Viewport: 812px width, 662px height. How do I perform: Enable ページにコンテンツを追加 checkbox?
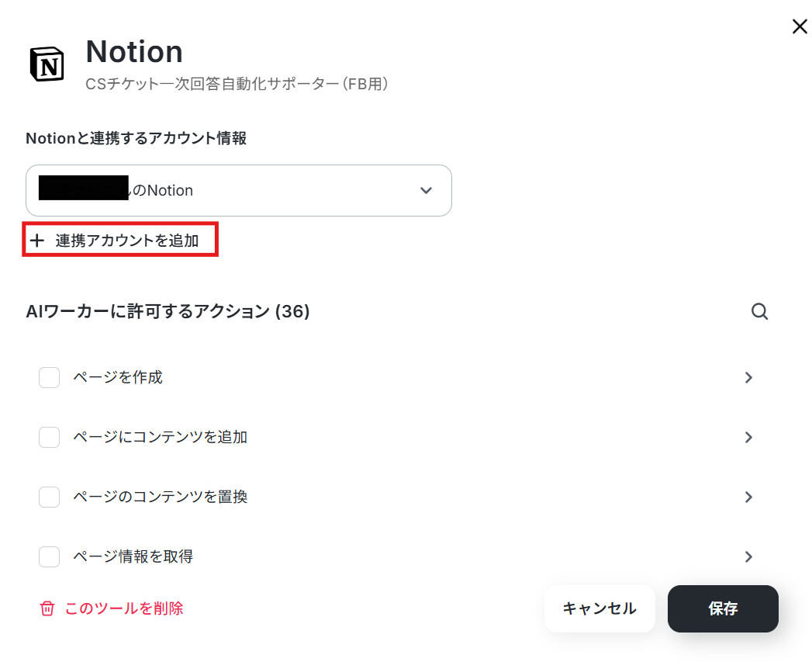49,437
